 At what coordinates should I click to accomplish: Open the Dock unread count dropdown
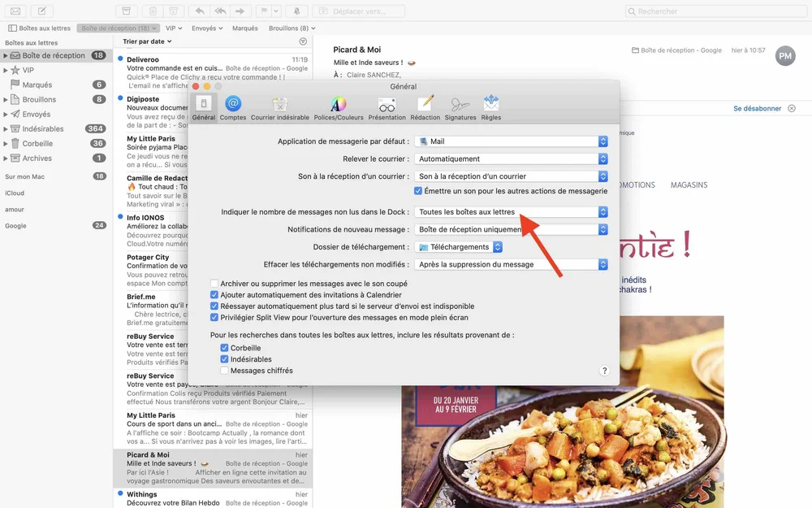tap(511, 212)
